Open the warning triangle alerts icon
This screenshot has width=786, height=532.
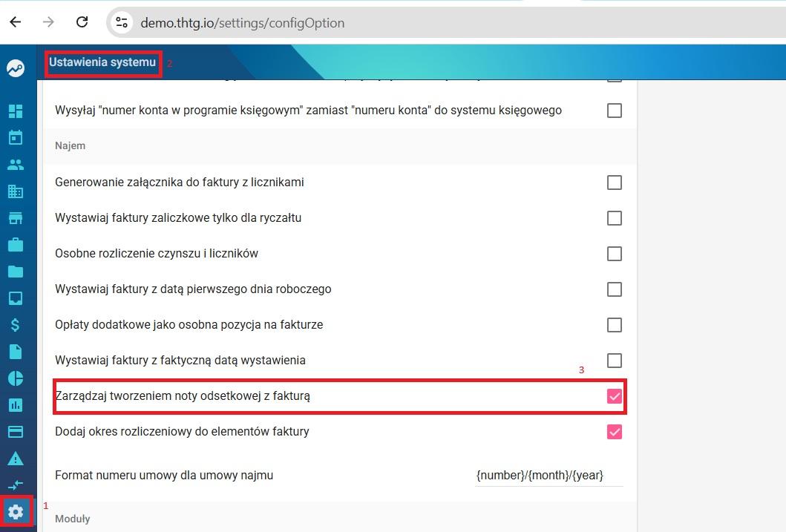coord(16,459)
